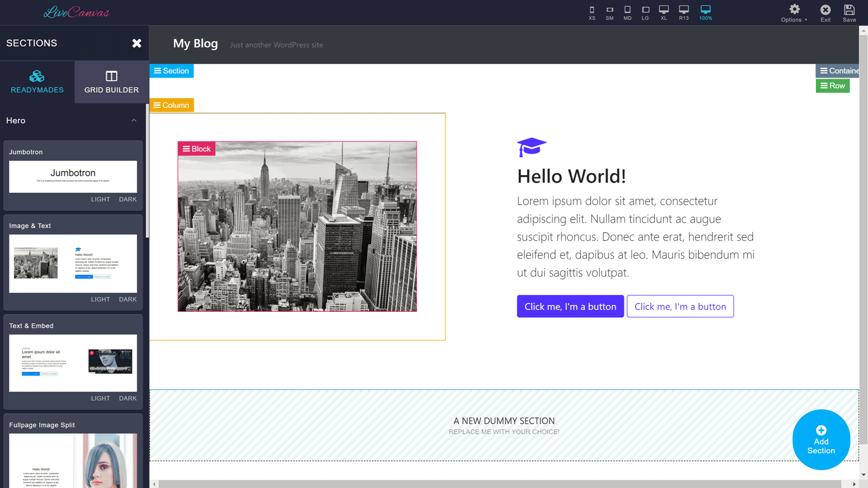Click the Exit editor icon
Image resolution: width=868 pixels, height=488 pixels.
coord(825,13)
